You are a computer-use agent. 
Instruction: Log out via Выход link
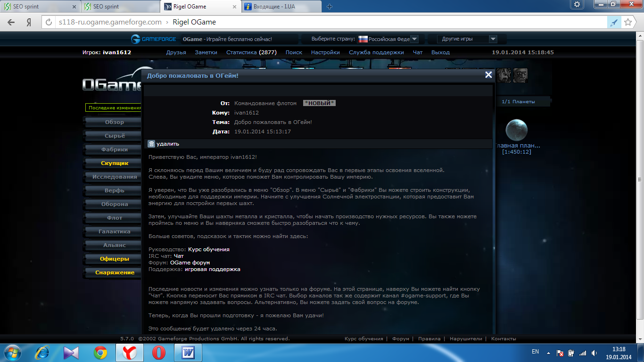(440, 52)
